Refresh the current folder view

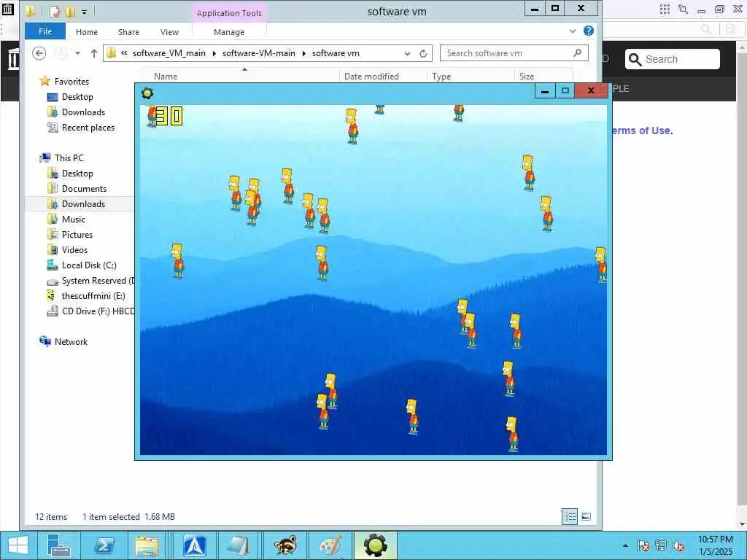coord(423,53)
